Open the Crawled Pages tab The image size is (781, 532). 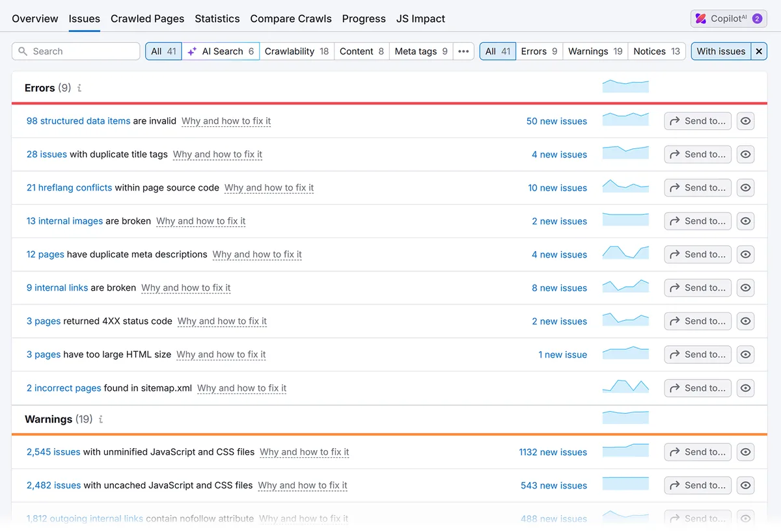pos(147,19)
